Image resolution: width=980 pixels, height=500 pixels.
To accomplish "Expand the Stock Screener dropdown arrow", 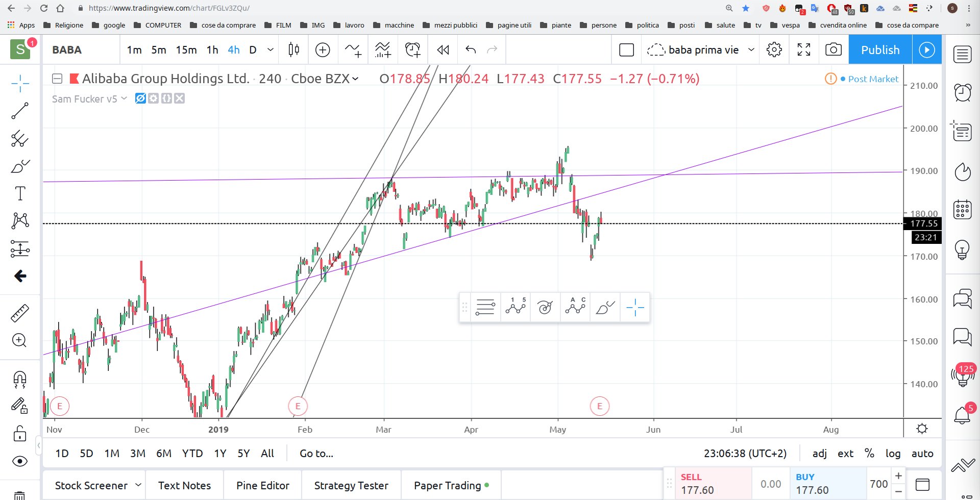I will (x=138, y=485).
